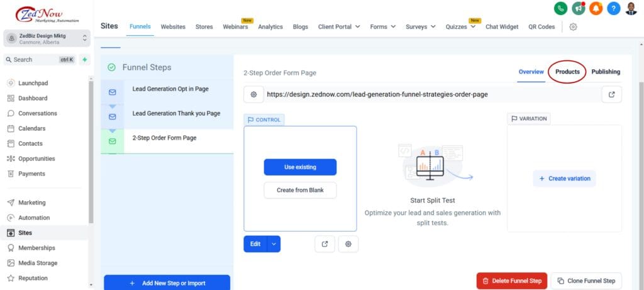This screenshot has height=290, width=644.
Task: Switch to the Websites tab
Action: tap(173, 26)
